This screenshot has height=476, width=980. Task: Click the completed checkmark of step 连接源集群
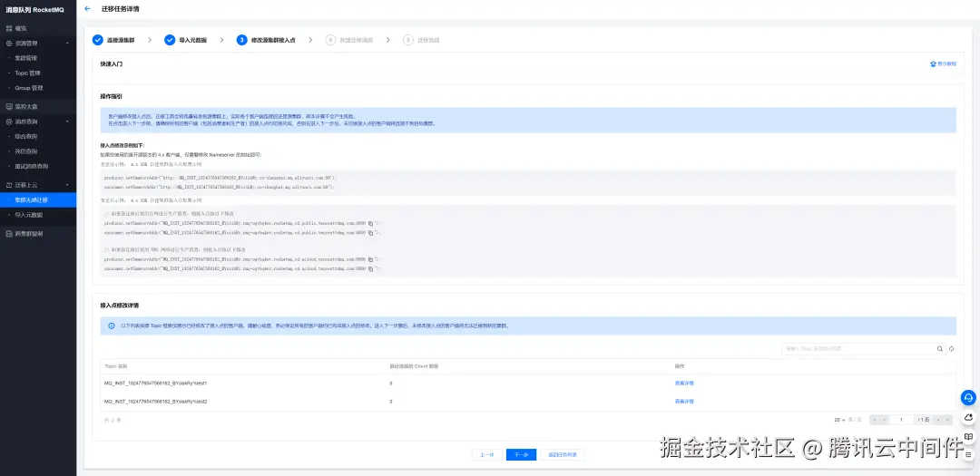(x=97, y=40)
